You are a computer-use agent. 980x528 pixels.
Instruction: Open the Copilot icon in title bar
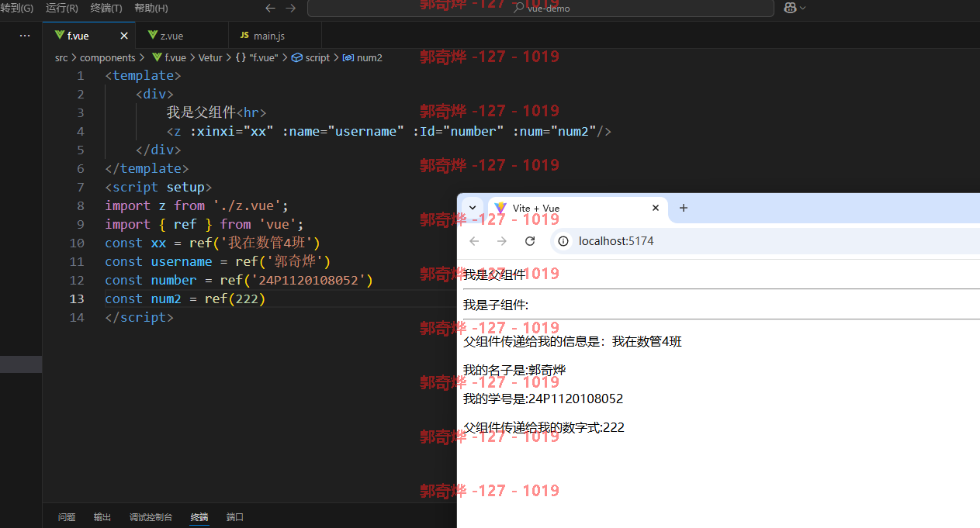[x=790, y=8]
